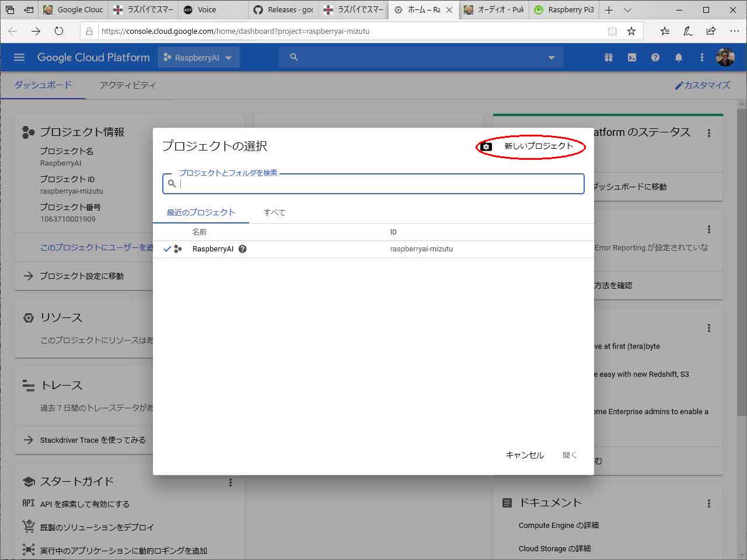The height and width of the screenshot is (560, 747).
Task: Click the browser back arrow
Action: click(x=13, y=31)
